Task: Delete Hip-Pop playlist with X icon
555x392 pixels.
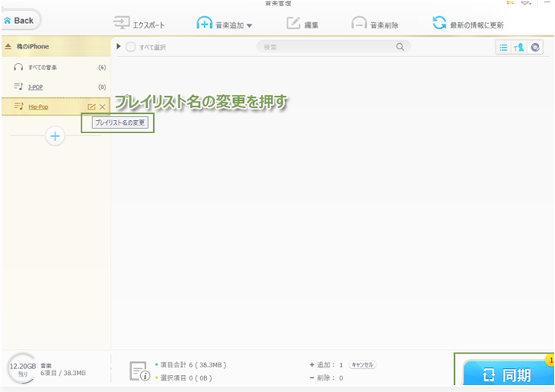Action: (102, 106)
